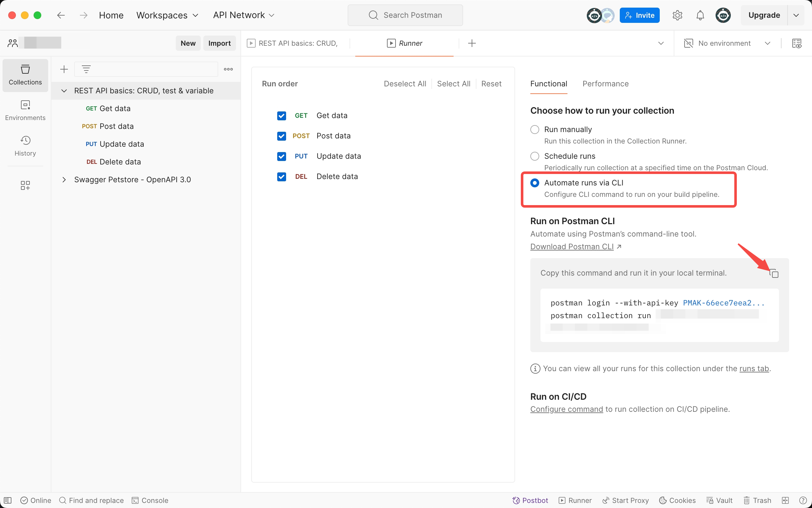The width and height of the screenshot is (812, 508).
Task: Open Console in status bar
Action: 150,500
